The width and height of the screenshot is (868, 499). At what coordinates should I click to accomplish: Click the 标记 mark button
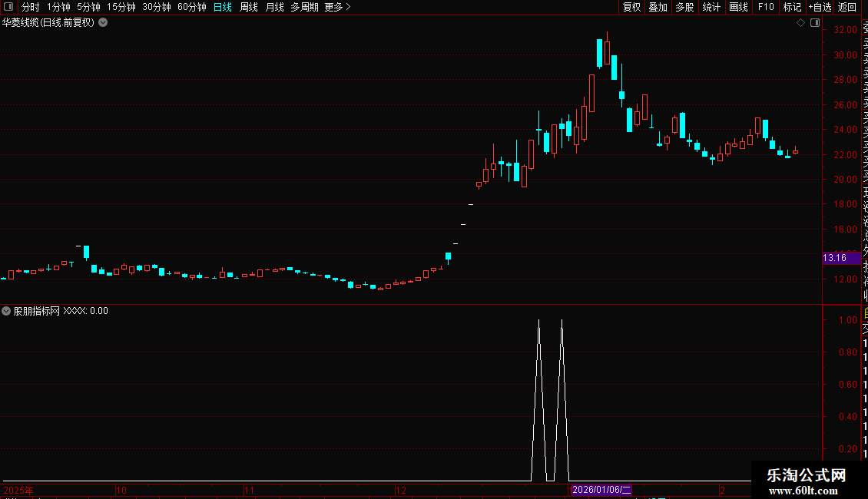click(792, 7)
